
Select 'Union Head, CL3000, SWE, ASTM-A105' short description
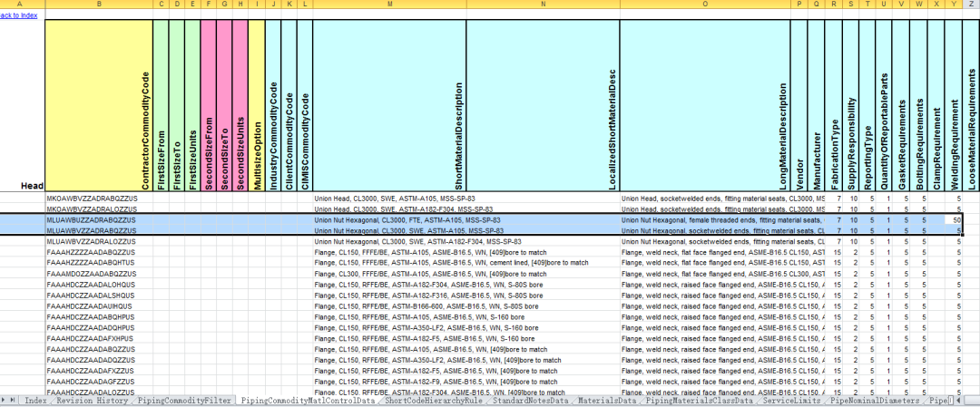(x=388, y=198)
